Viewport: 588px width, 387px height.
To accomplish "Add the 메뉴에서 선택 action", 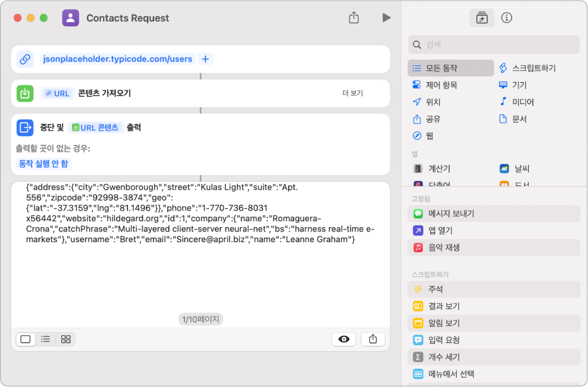I will (494, 374).
